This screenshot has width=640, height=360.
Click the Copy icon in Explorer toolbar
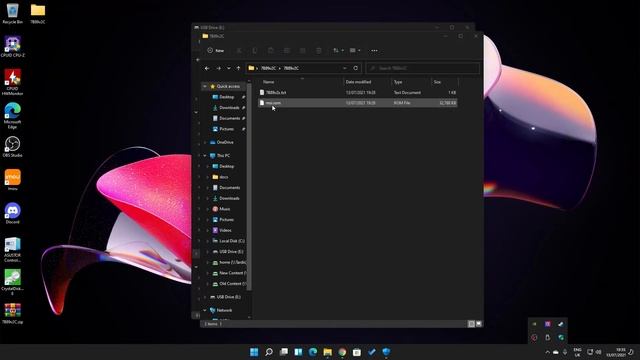(255, 51)
